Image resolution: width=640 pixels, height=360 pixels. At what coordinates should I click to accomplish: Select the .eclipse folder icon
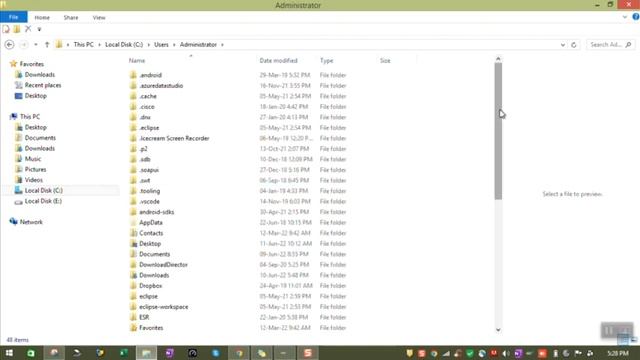pyautogui.click(x=133, y=128)
